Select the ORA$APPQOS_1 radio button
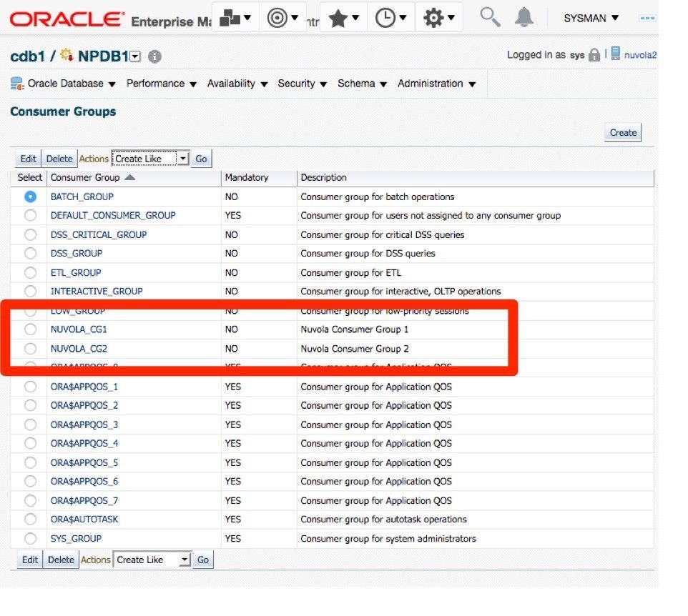The width and height of the screenshot is (688, 616). [x=30, y=387]
